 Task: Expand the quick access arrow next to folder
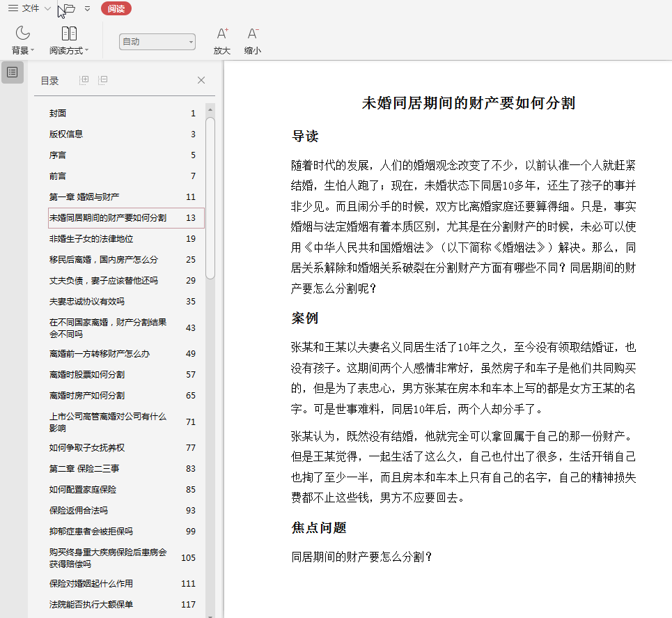[x=88, y=8]
